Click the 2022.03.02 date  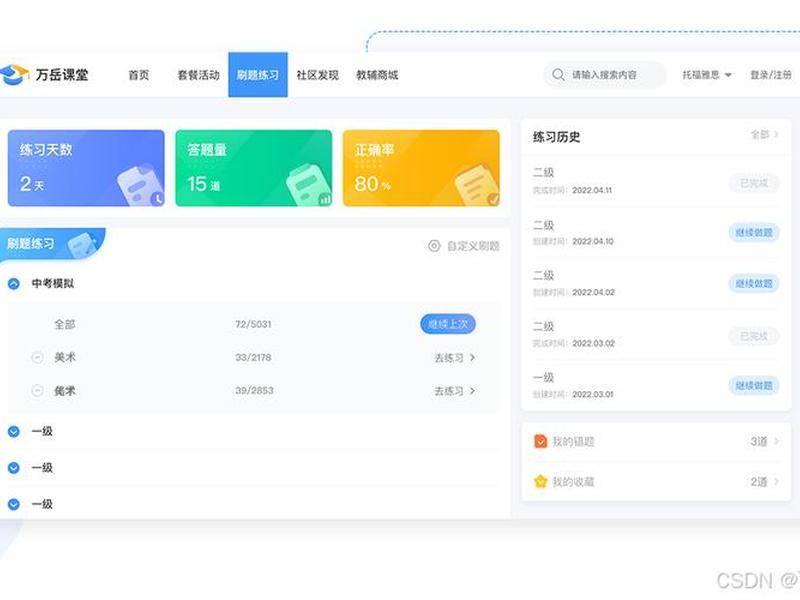593,343
